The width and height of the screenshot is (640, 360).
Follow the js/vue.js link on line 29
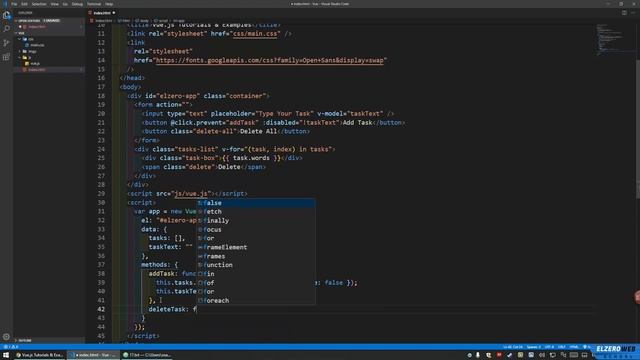191,194
